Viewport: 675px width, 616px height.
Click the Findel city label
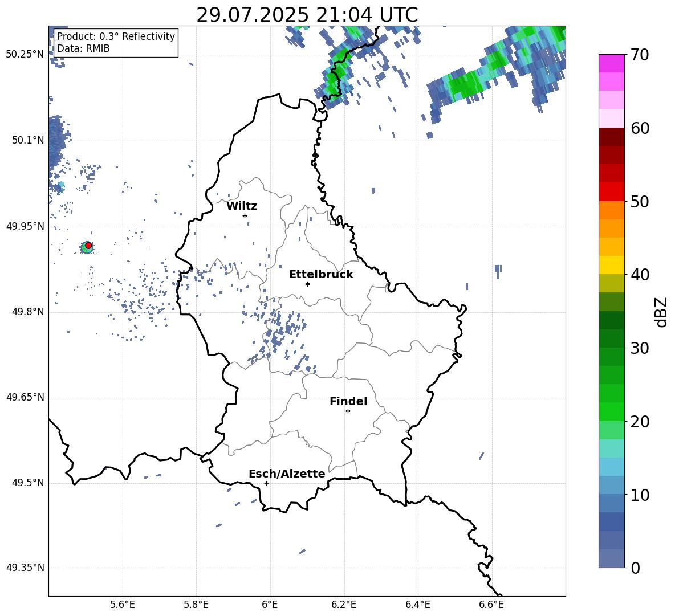pos(348,401)
